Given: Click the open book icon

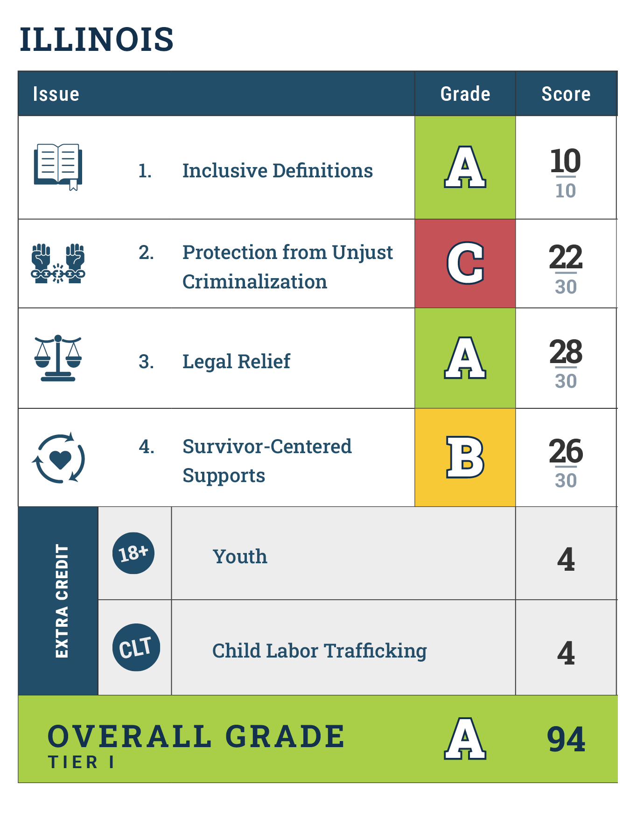Looking at the screenshot, I should click(x=58, y=167).
